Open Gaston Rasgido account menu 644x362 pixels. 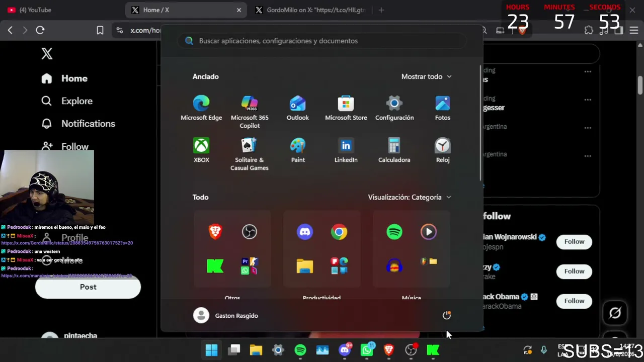click(x=226, y=315)
